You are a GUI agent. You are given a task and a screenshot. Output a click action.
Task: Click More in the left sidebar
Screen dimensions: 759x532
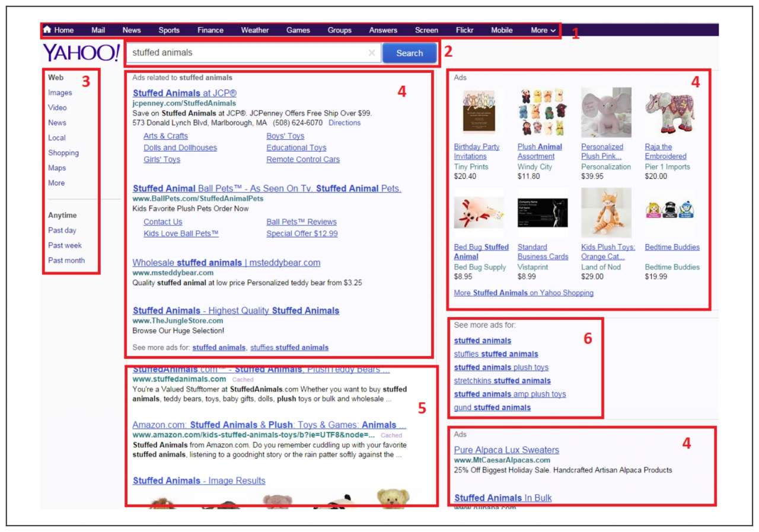tap(56, 183)
